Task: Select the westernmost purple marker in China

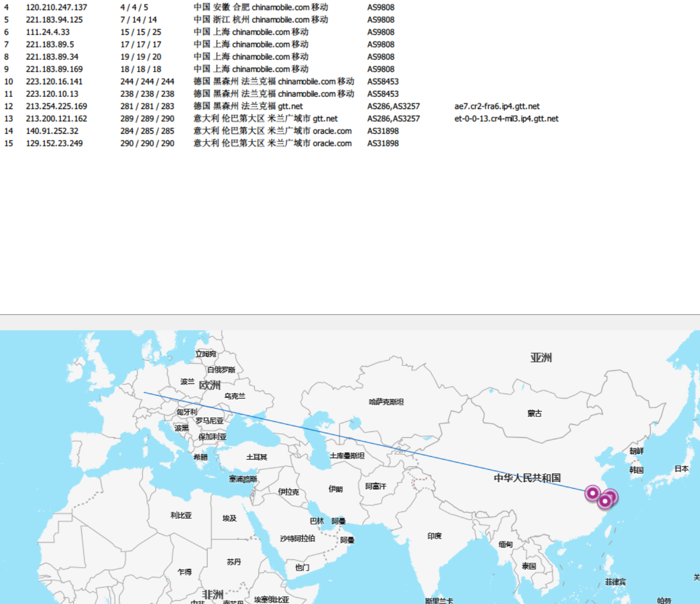Action: click(592, 493)
